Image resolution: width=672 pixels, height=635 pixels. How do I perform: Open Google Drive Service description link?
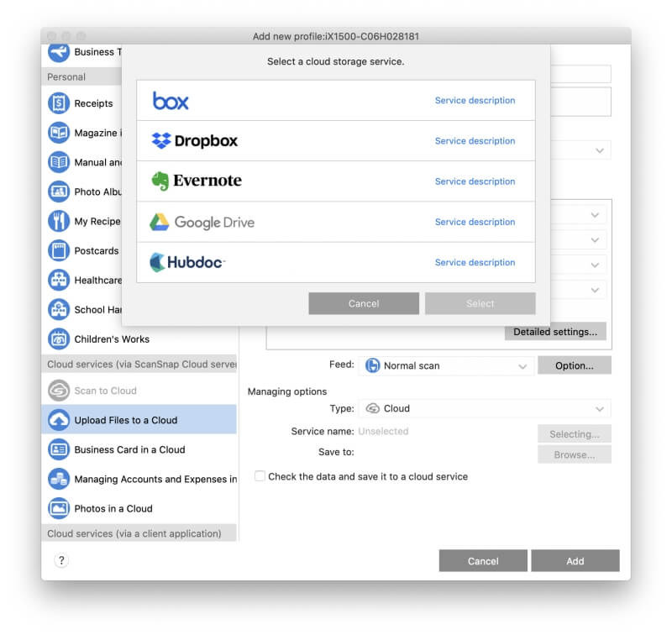[x=475, y=222]
